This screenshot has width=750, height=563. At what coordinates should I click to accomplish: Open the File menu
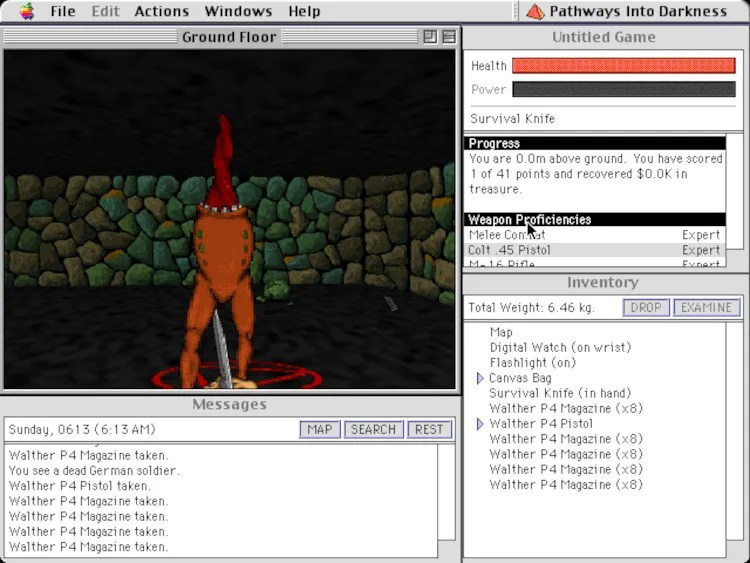63,11
